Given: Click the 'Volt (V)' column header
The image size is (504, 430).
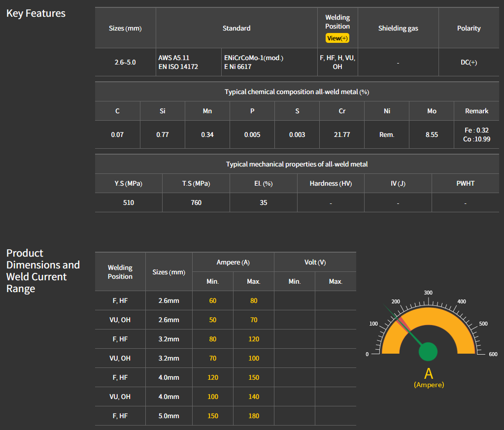Looking at the screenshot, I should (315, 262).
